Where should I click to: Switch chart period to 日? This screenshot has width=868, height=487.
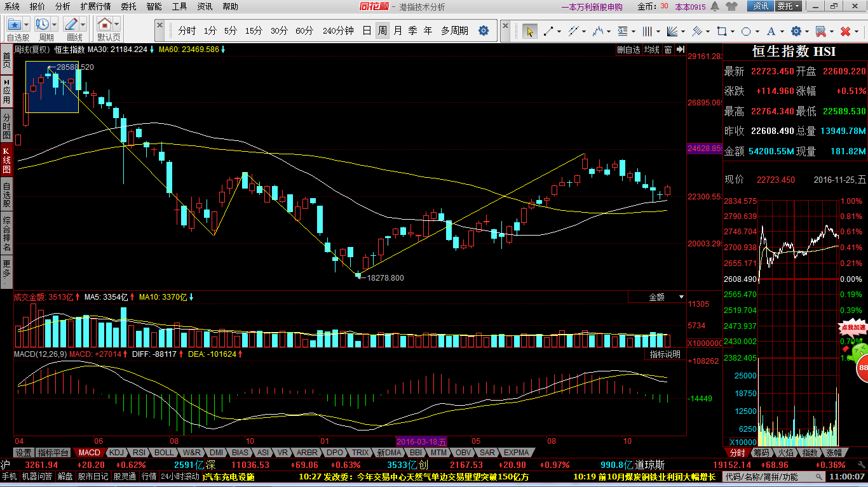tap(367, 30)
